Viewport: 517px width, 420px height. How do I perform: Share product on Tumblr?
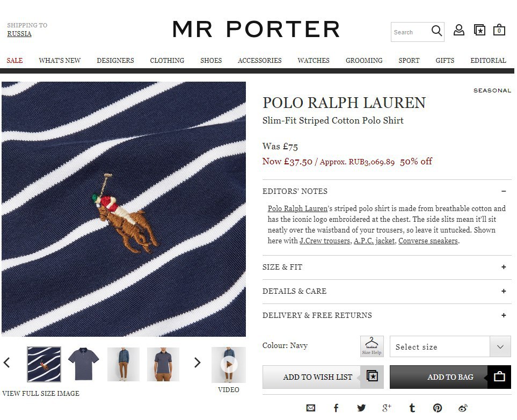pyautogui.click(x=412, y=408)
